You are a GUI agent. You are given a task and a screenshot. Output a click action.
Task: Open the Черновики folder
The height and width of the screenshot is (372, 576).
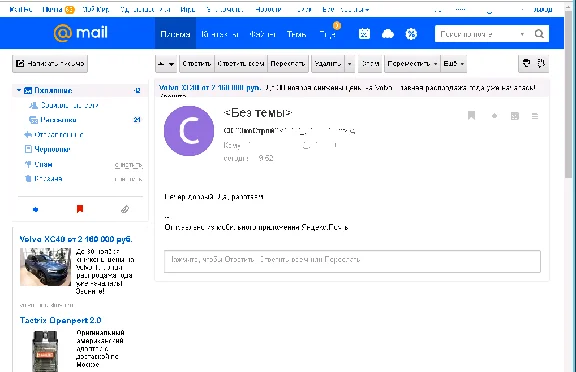click(x=52, y=149)
